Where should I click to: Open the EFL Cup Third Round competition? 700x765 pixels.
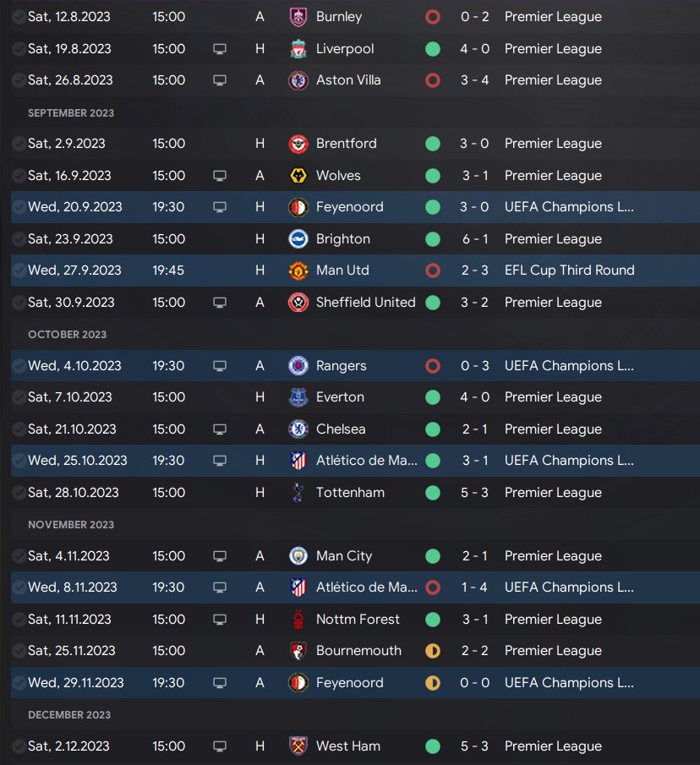(569, 270)
